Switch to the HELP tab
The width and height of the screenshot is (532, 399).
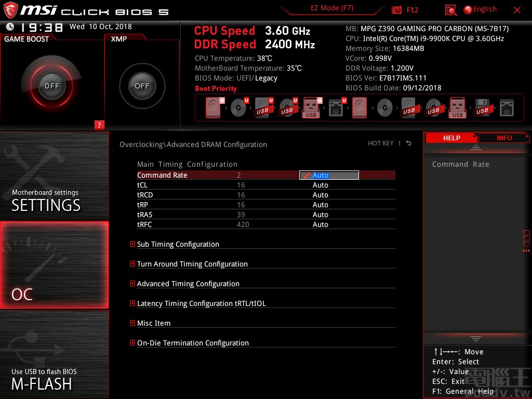pos(451,138)
